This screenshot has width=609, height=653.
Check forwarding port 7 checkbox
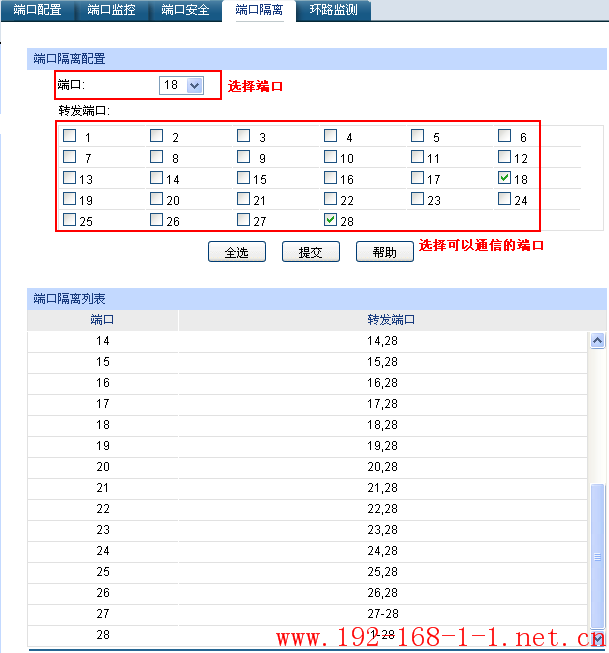point(70,157)
